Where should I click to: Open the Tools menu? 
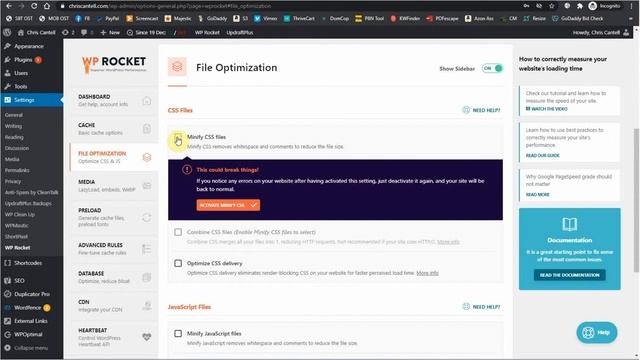pyautogui.click(x=20, y=87)
